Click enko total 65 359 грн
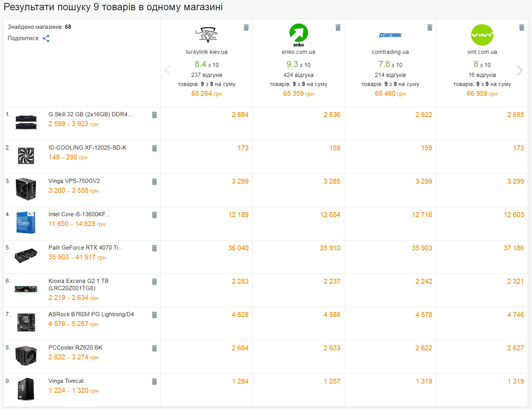 [298, 94]
